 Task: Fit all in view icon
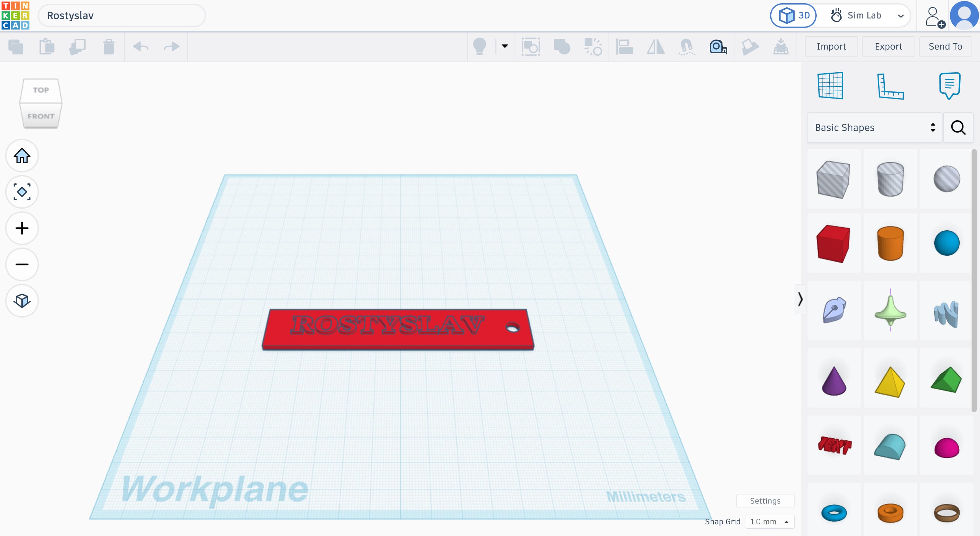pyautogui.click(x=22, y=192)
